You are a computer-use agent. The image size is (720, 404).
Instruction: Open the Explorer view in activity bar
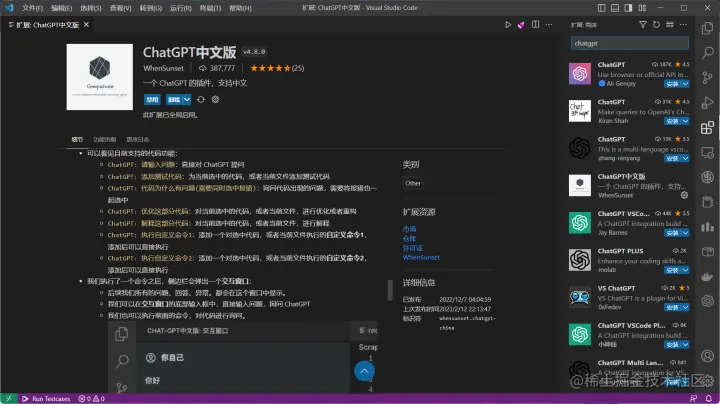(708, 28)
